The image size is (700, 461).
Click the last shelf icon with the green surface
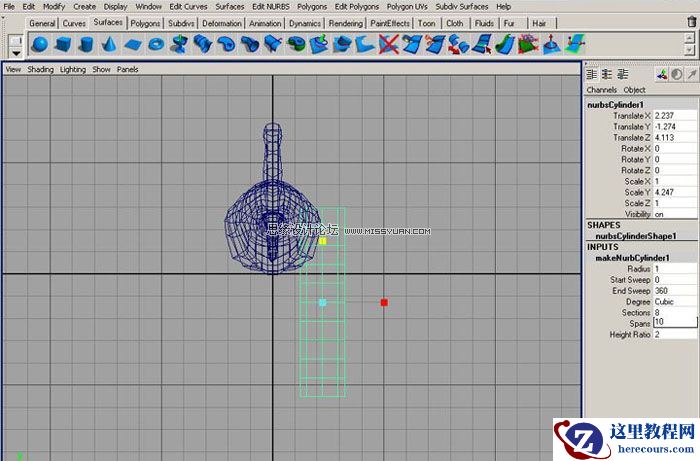pos(575,44)
